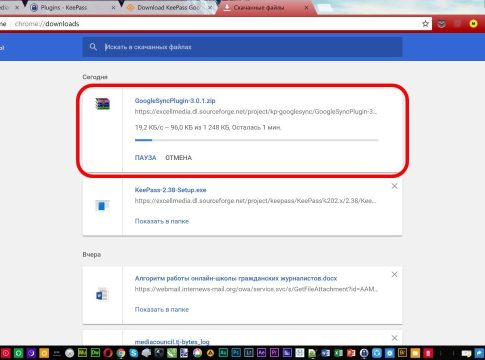This screenshot has height=360, width=485.
Task: Click the GoogleSyncPlugin download progress bar
Action: coord(256,140)
